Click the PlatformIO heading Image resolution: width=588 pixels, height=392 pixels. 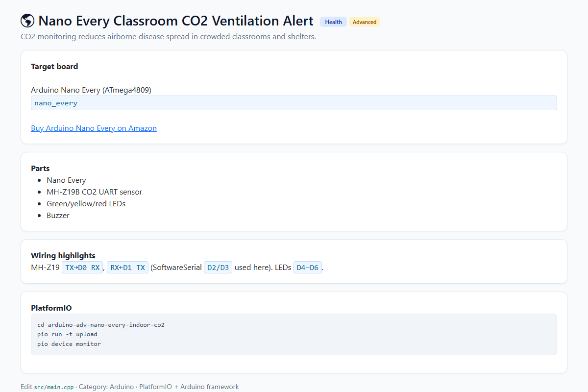[51, 308]
